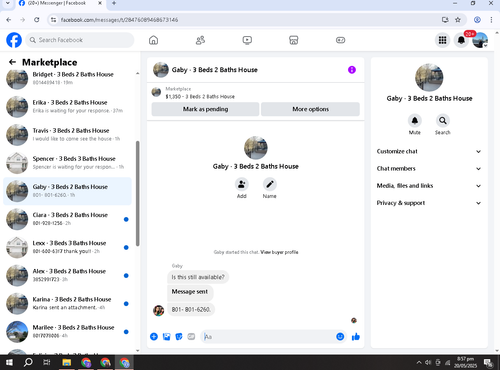The height and width of the screenshot is (370, 500).
Task: Mute the conversation with bell icon
Action: pyautogui.click(x=415, y=120)
